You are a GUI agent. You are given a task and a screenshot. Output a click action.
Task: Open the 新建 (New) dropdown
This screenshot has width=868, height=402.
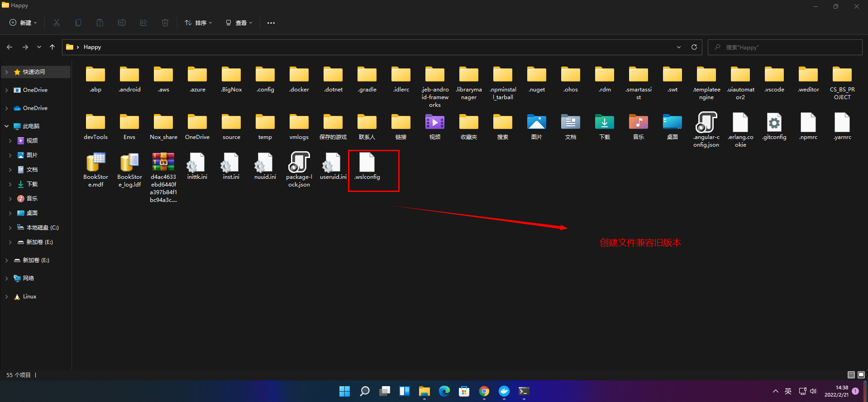23,23
